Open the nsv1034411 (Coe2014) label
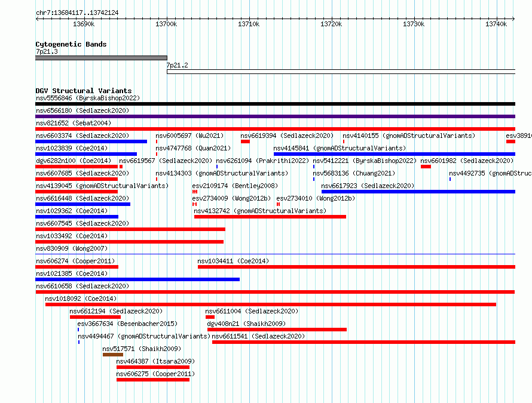This screenshot has height=403, width=532. (x=233, y=262)
